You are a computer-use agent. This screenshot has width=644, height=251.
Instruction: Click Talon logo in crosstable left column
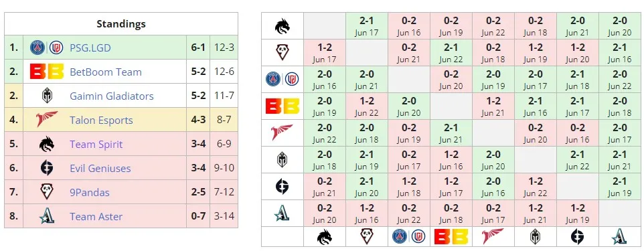[282, 133]
